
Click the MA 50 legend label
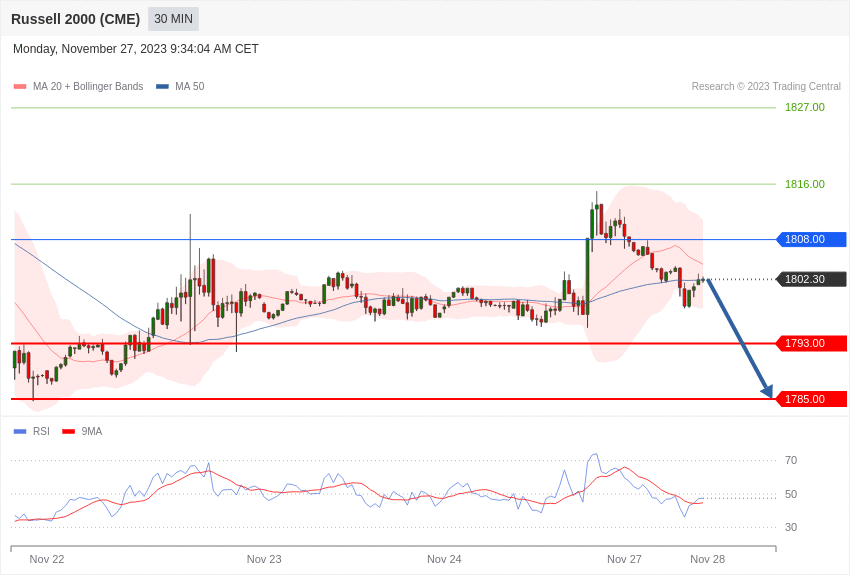click(x=190, y=86)
